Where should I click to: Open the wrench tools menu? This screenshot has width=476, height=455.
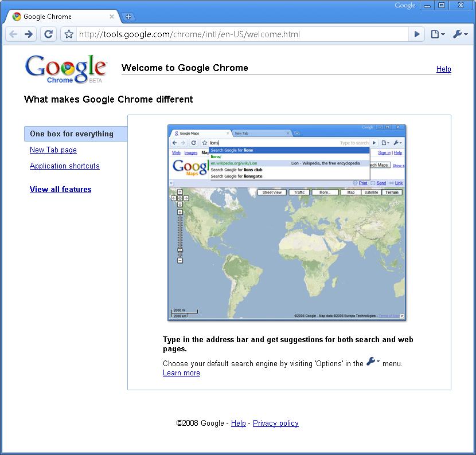point(458,34)
